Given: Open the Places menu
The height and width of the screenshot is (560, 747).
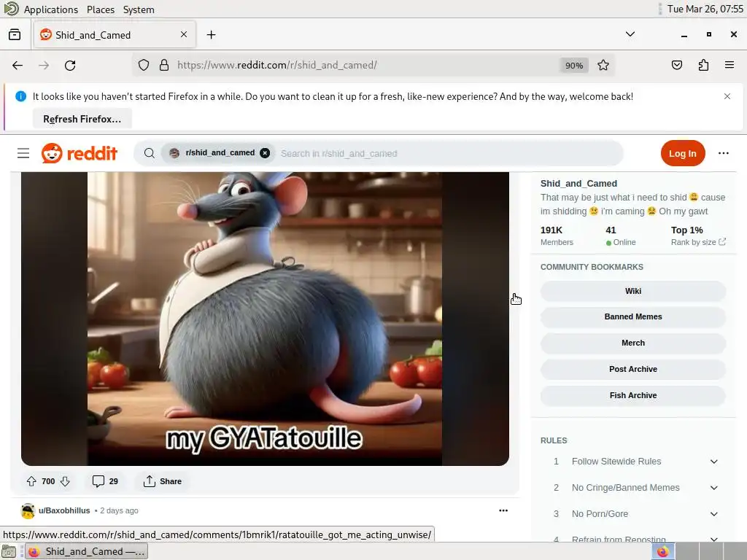Looking at the screenshot, I should click(101, 9).
